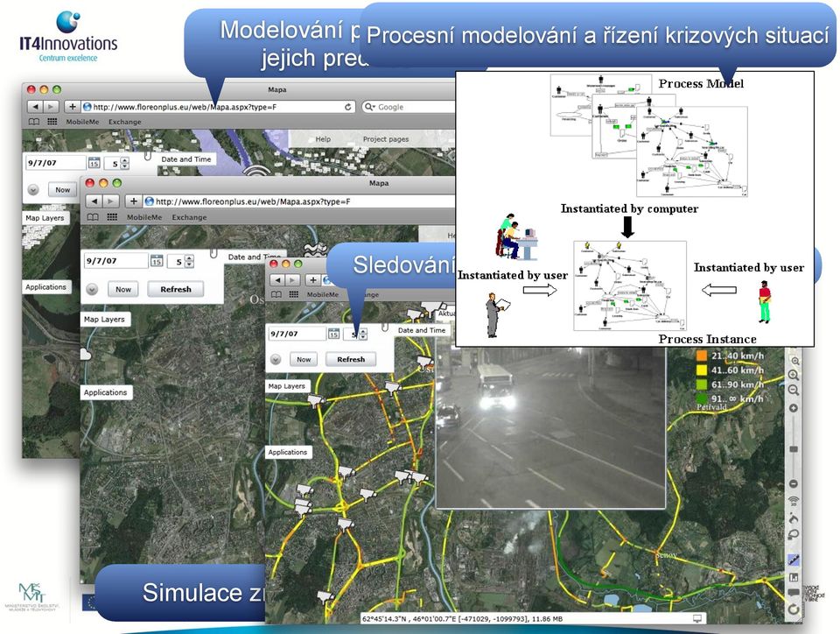Click the Refresh button in the front window
The image size is (840, 634).
(351, 359)
